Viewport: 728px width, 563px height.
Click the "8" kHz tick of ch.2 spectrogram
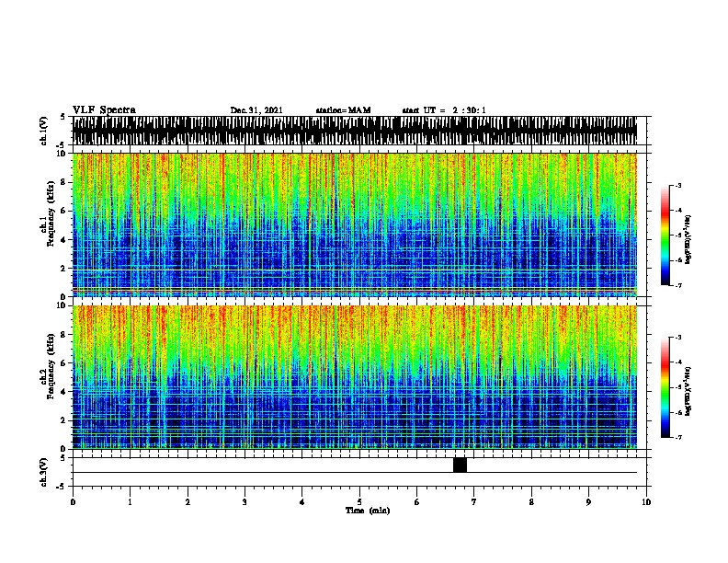(x=63, y=335)
